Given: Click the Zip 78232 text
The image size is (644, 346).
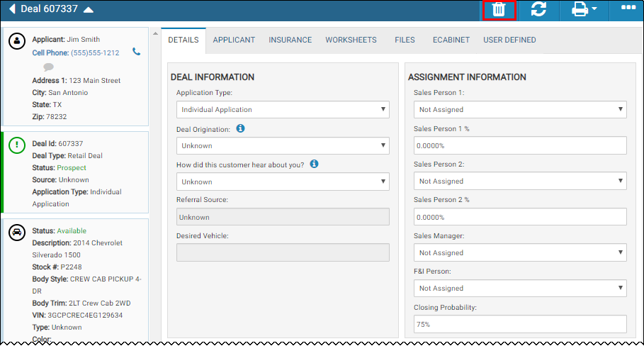Looking at the screenshot, I should tap(50, 117).
